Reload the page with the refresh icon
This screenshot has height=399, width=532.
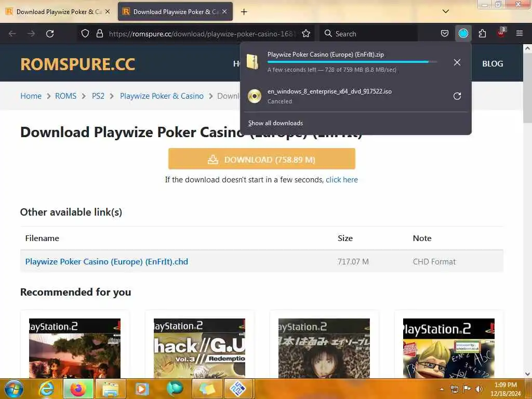tap(50, 34)
